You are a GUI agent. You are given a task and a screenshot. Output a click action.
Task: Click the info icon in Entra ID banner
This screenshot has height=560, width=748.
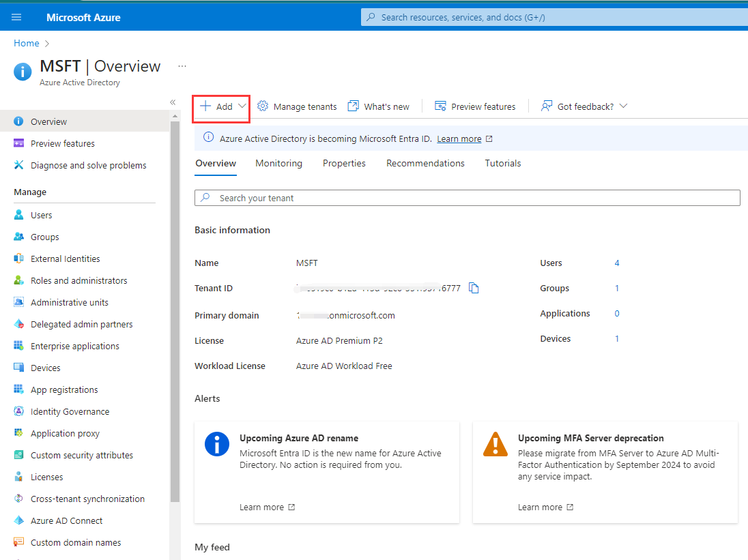point(208,138)
